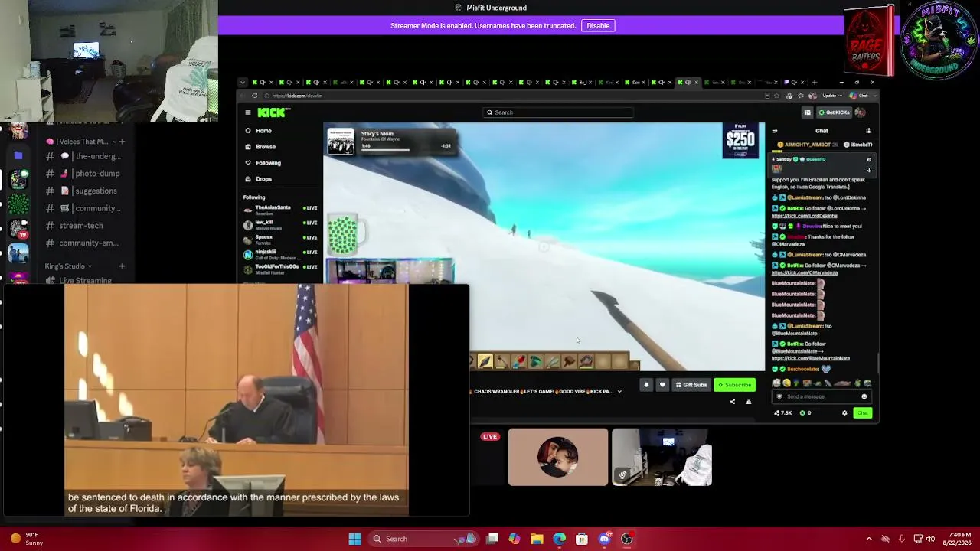980x551 pixels.
Task: Open Discord server with 19 badge
Action: pos(18,230)
